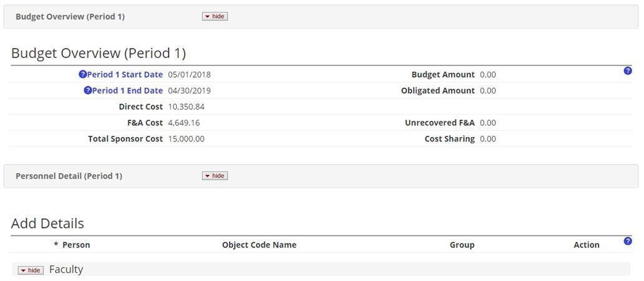Click the Person column header

(76, 245)
